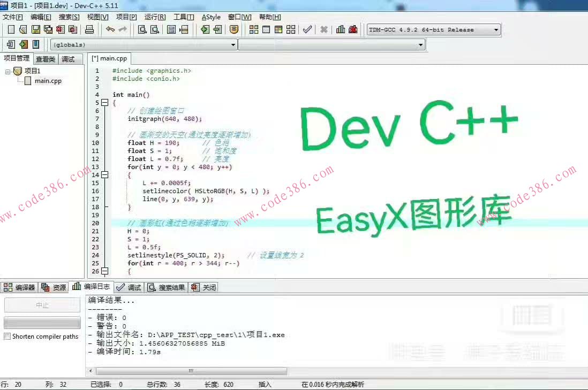Open the 窗口[W] menu
Screen dimensions: 588x390
tap(239, 17)
